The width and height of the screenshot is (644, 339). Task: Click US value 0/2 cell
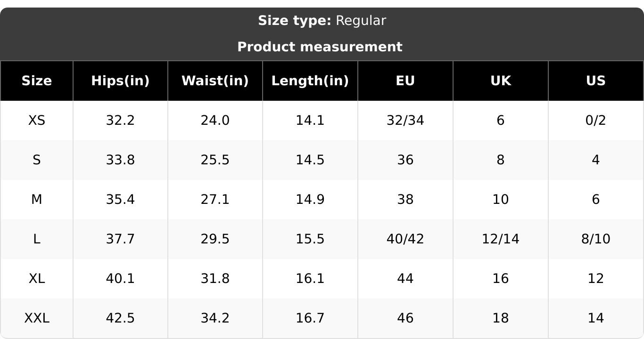(596, 121)
